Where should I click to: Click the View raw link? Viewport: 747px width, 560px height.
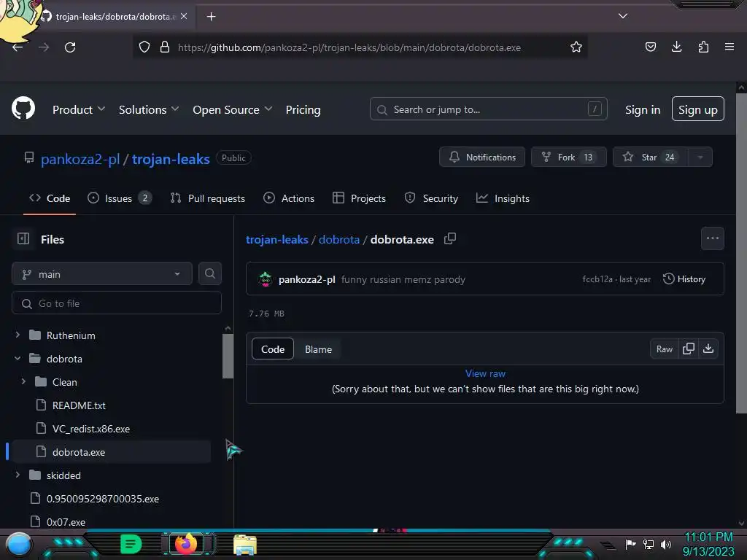[485, 373]
